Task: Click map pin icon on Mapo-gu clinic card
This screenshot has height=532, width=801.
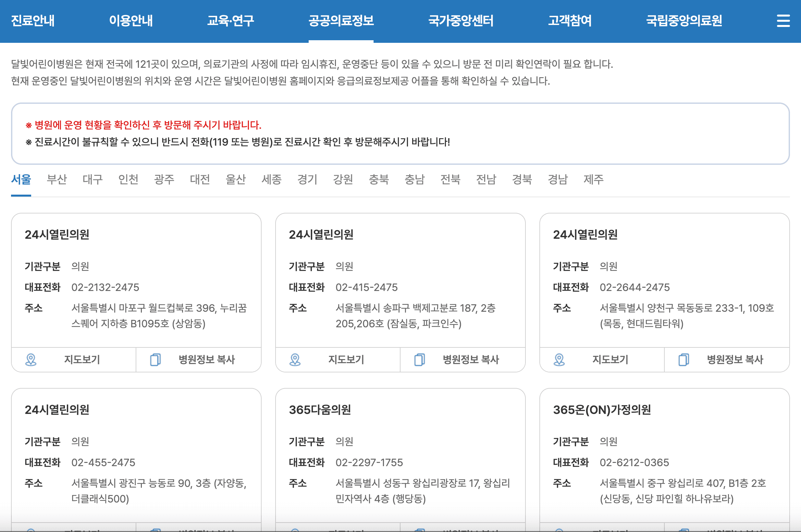Action: 31,360
